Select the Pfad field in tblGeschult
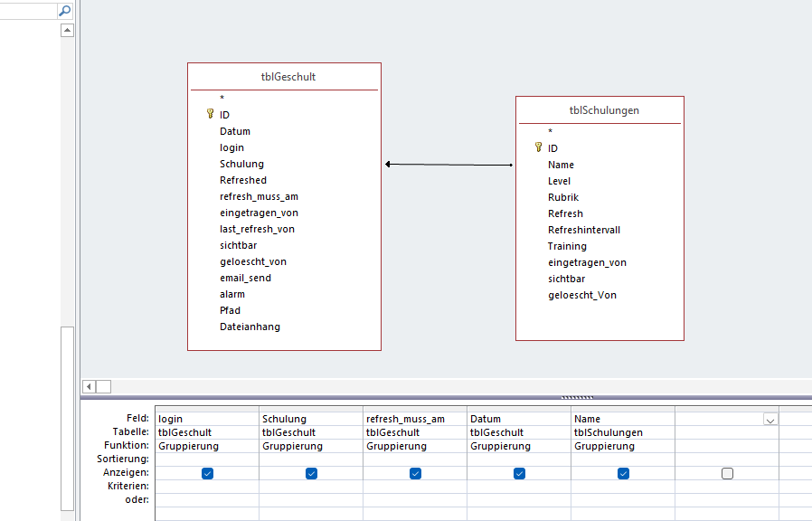Screen dimensions: 812x521 [230, 310]
